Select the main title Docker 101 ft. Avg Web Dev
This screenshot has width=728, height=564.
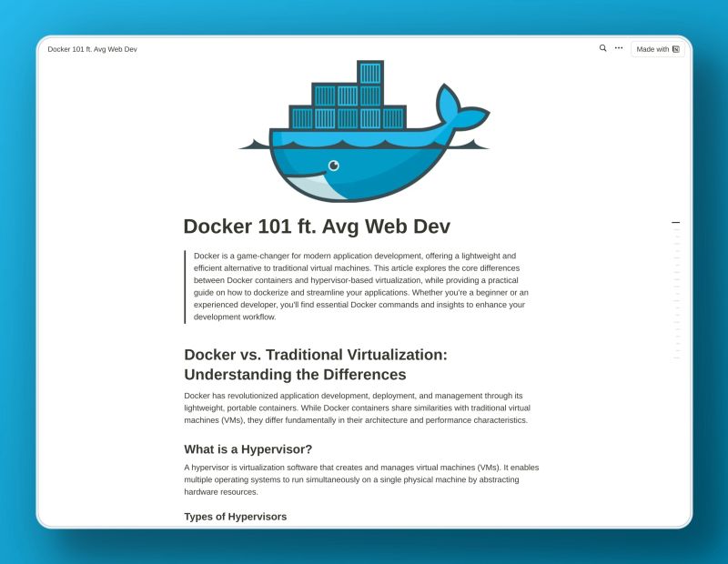(317, 227)
